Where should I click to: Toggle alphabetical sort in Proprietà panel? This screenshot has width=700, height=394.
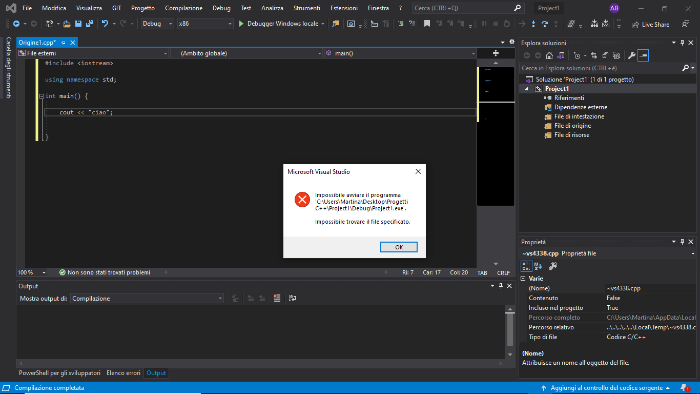pyautogui.click(x=538, y=266)
